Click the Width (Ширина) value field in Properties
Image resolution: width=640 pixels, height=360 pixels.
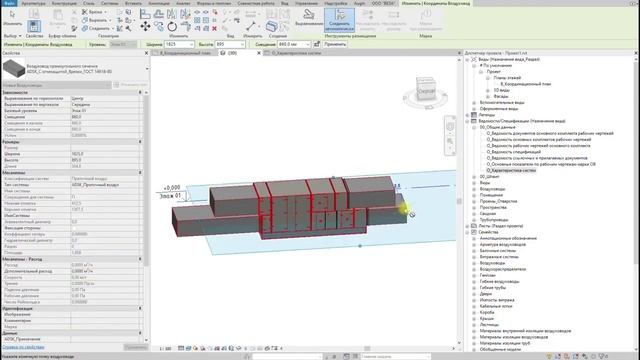105,154
